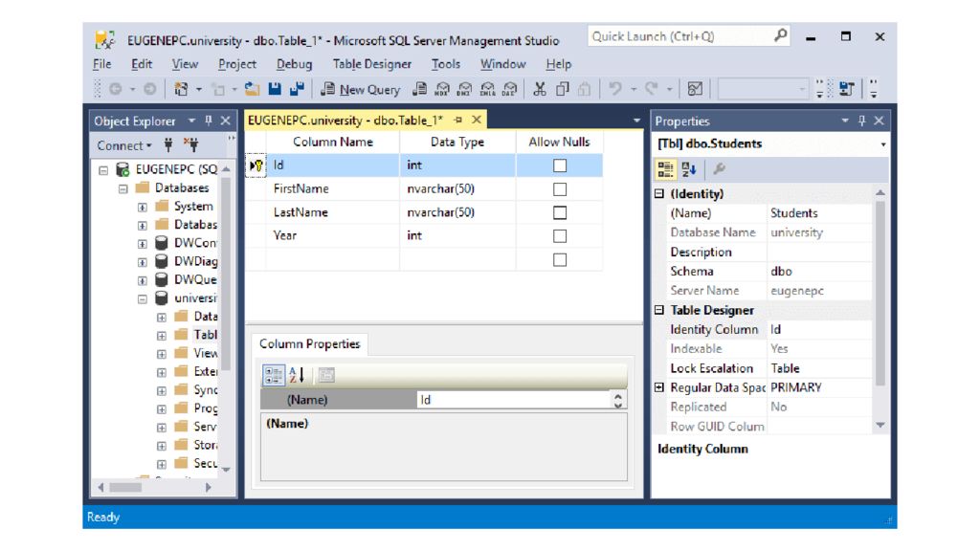Click the Students name value in Properties
Screen dimensions: 980x551
(x=819, y=213)
